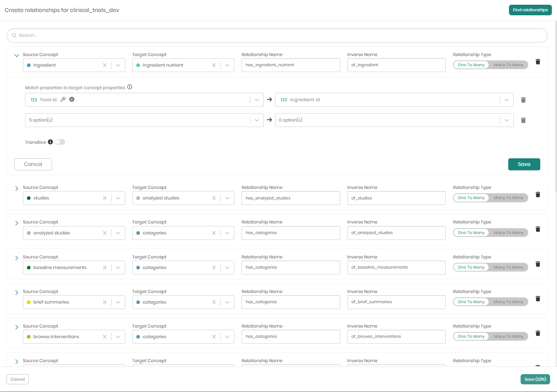Click the search magnifier icon
This screenshot has width=557, height=392.
coord(14,35)
